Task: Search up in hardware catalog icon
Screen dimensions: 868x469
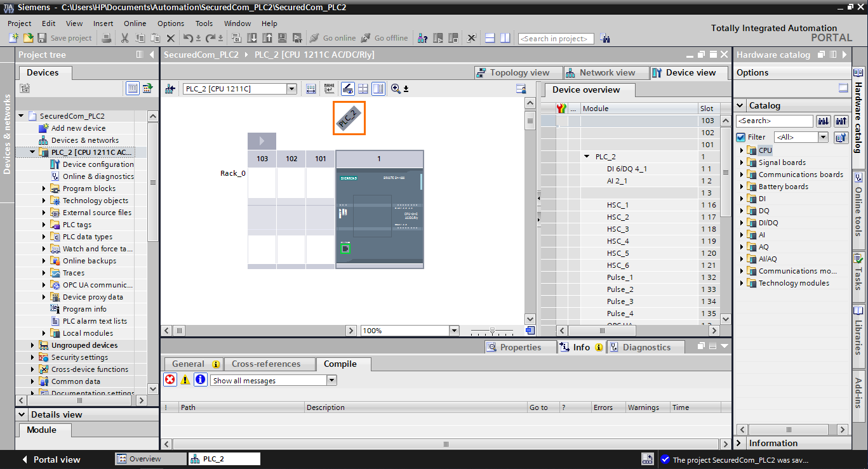Action: click(x=841, y=121)
